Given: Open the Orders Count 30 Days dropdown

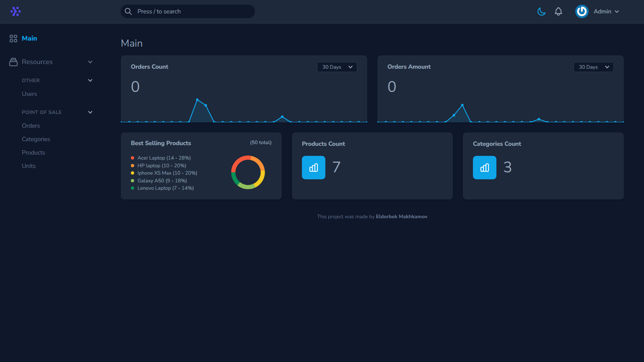Looking at the screenshot, I should (x=337, y=67).
